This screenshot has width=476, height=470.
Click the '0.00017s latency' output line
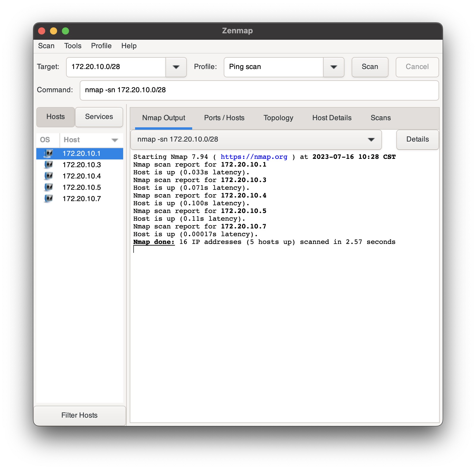click(x=195, y=234)
